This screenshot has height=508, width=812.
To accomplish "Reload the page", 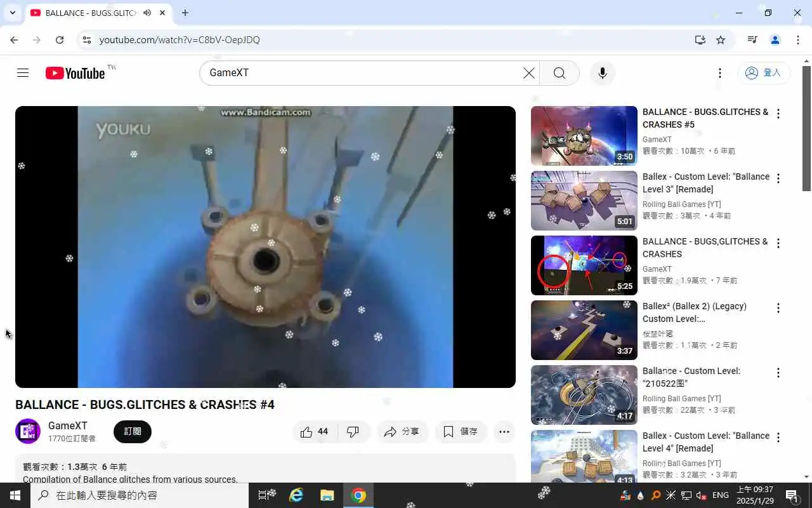I will (x=60, y=40).
